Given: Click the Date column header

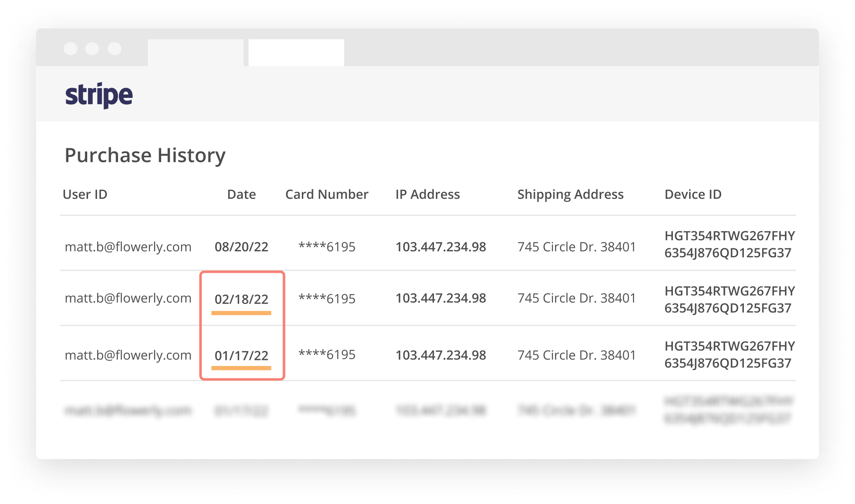Looking at the screenshot, I should [242, 195].
